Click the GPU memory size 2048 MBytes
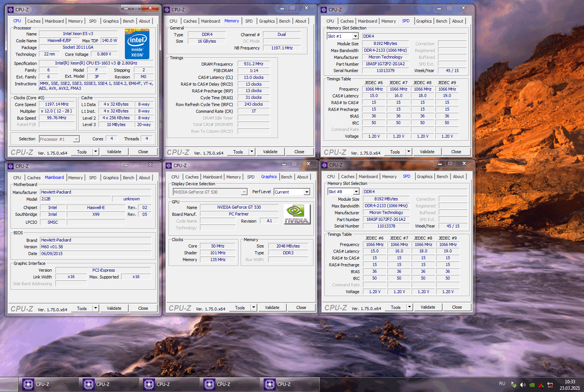This screenshot has height=392, width=584. tap(288, 246)
